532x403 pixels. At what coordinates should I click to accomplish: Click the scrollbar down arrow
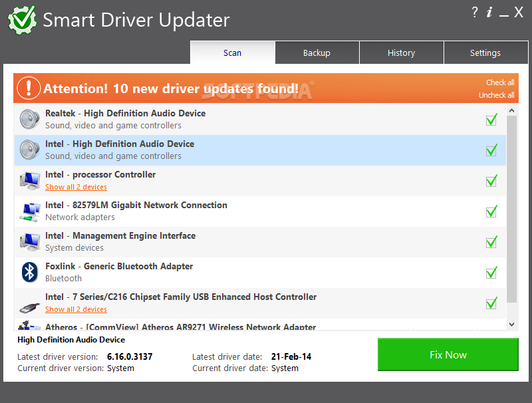click(x=511, y=325)
